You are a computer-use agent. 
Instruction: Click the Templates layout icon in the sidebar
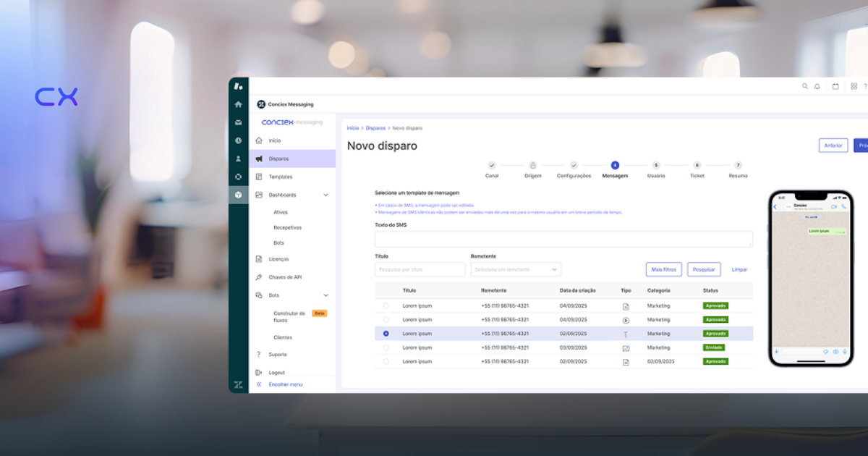(x=259, y=177)
